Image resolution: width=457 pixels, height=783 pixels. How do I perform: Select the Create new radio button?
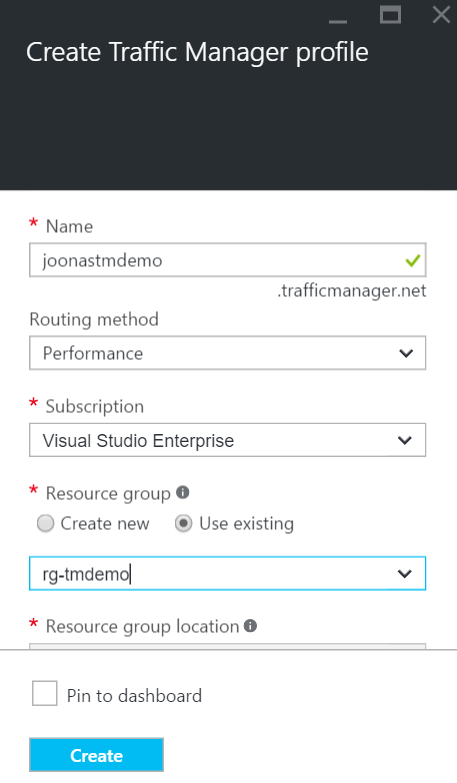45,524
